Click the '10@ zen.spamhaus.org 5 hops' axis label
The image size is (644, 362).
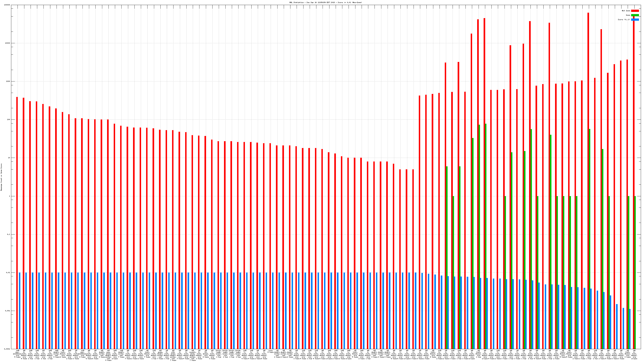click(18, 354)
